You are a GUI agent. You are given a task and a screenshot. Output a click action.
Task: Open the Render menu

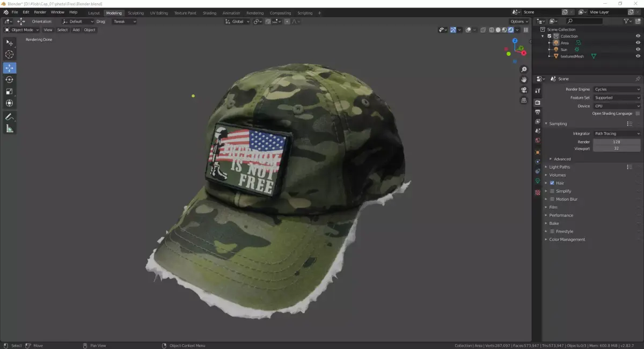[x=40, y=12]
